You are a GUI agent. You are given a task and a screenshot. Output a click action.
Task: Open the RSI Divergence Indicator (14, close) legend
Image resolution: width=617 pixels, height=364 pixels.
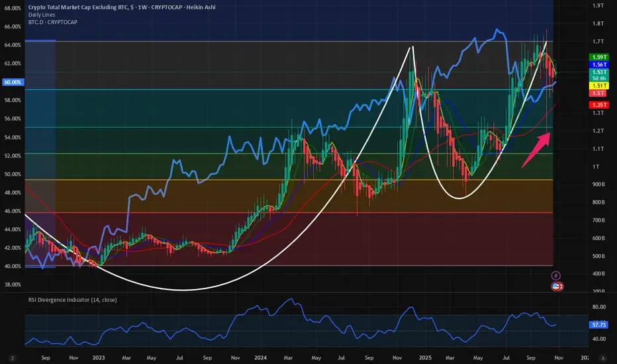(x=72, y=300)
